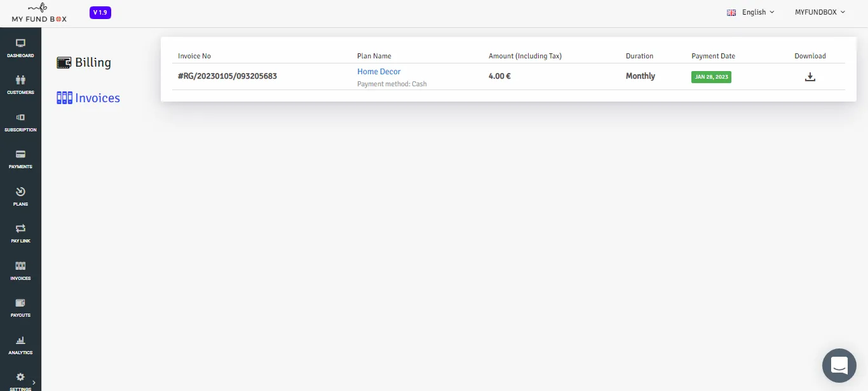This screenshot has height=391, width=868.
Task: Click invoice number #RG/20230105/093205683
Action: point(227,76)
